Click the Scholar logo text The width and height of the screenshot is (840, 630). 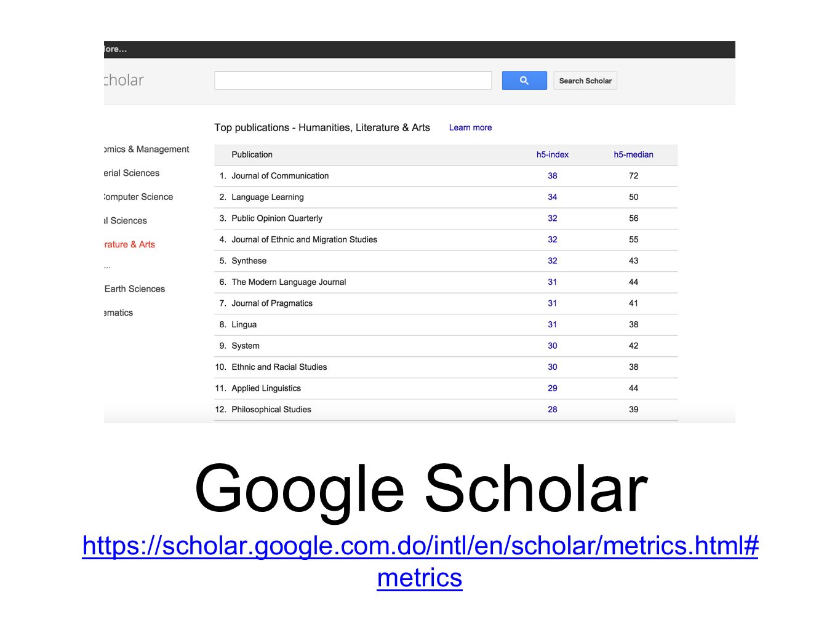click(x=124, y=80)
